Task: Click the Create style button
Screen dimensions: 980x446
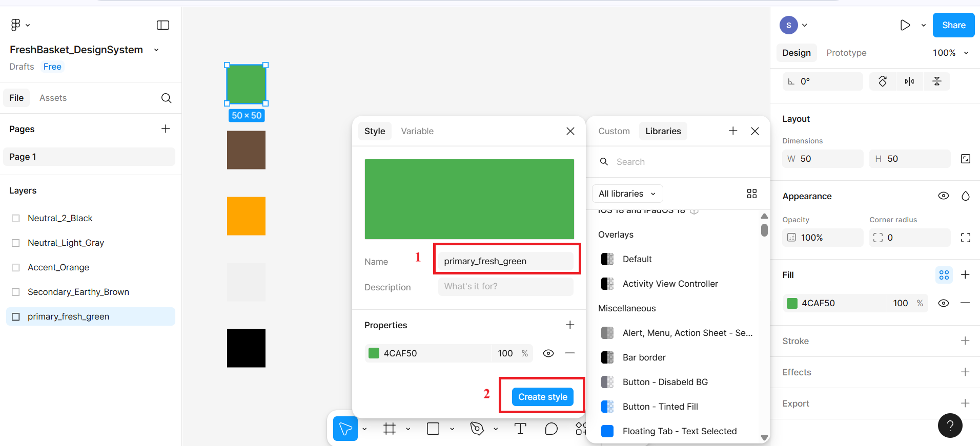Action: tap(542, 397)
